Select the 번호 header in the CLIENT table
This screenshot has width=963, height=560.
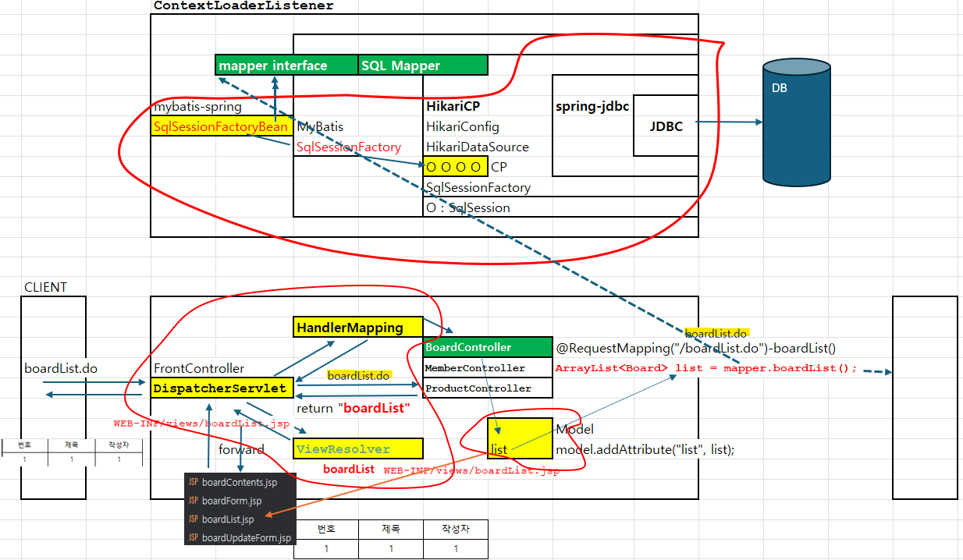[x=24, y=446]
